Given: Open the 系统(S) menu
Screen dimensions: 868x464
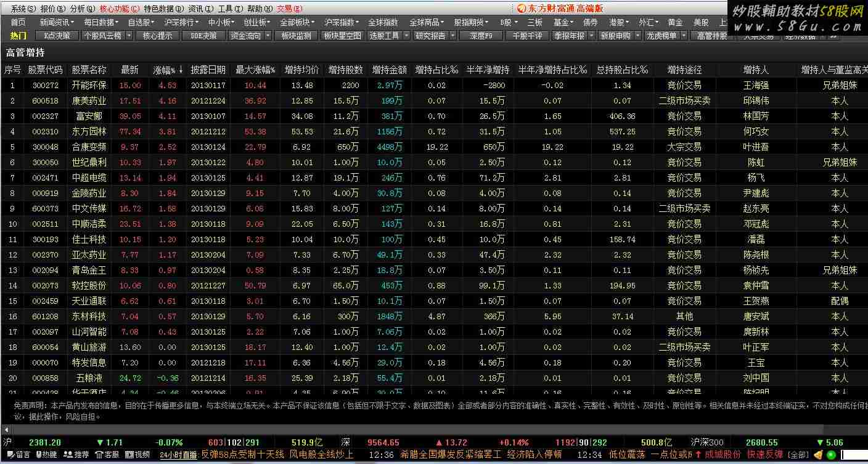Looking at the screenshot, I should click(x=23, y=9).
